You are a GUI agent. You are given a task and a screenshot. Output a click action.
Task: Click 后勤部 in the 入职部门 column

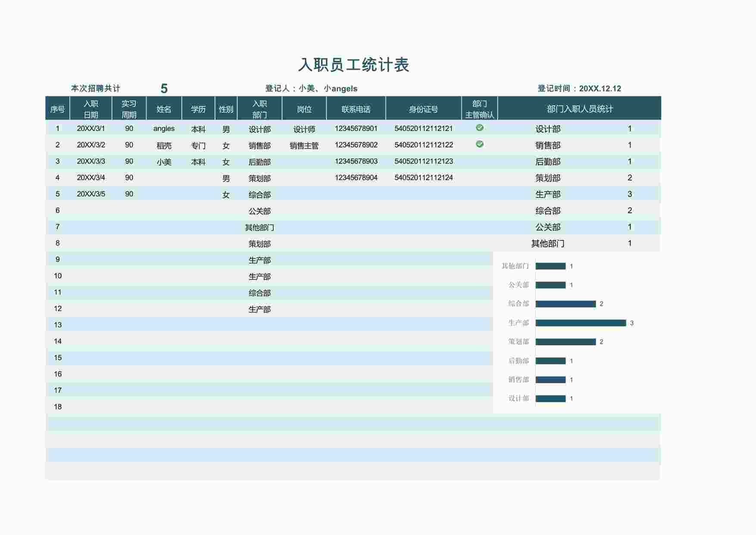click(259, 162)
